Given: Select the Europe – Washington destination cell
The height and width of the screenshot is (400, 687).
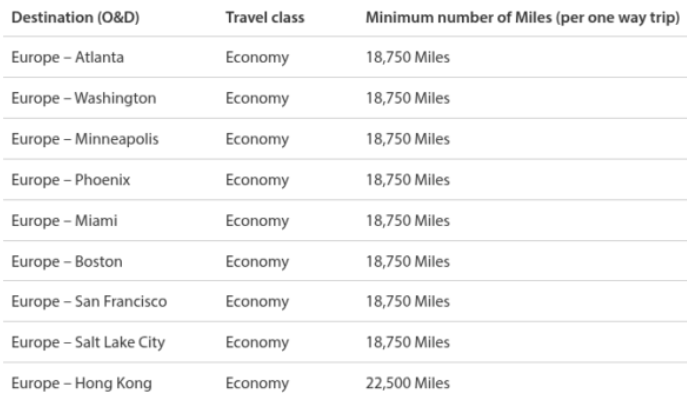Looking at the screenshot, I should coord(83,98).
